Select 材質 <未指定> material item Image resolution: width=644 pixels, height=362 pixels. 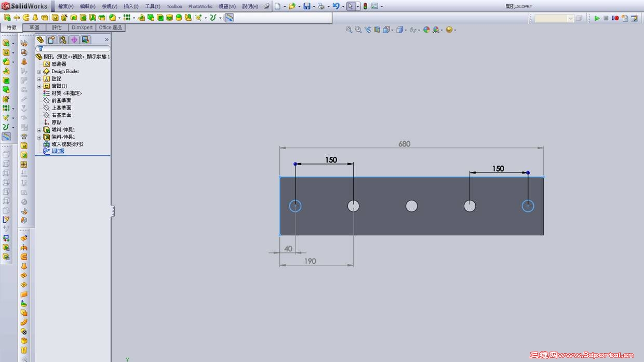pyautogui.click(x=66, y=93)
